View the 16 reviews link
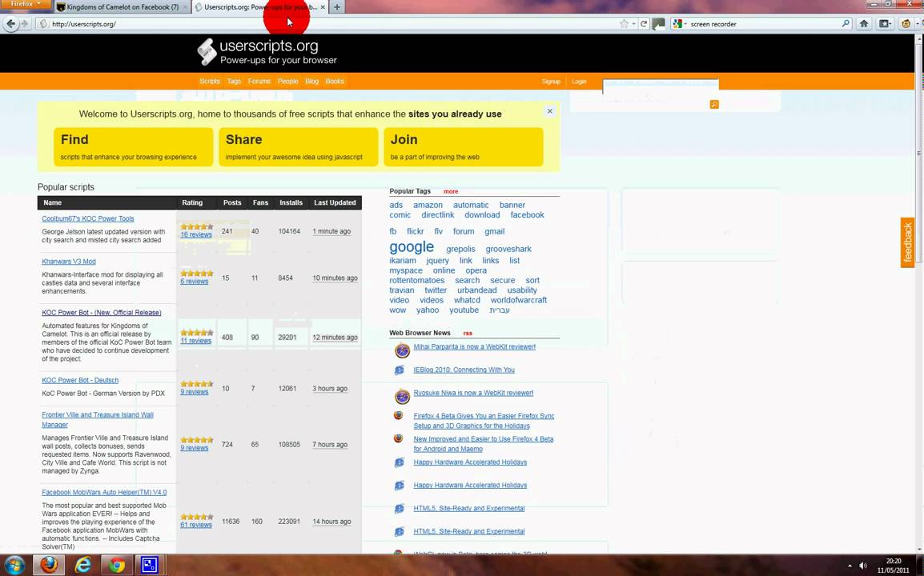Image resolution: width=924 pixels, height=576 pixels. click(x=196, y=234)
